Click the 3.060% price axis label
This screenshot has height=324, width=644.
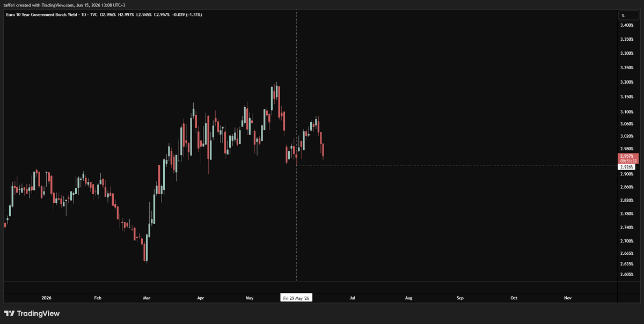pos(627,123)
